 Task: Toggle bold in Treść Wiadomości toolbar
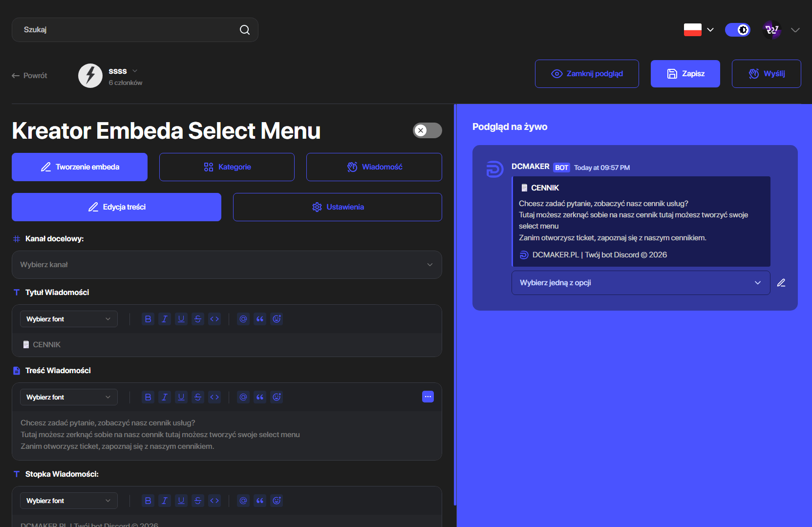148,397
